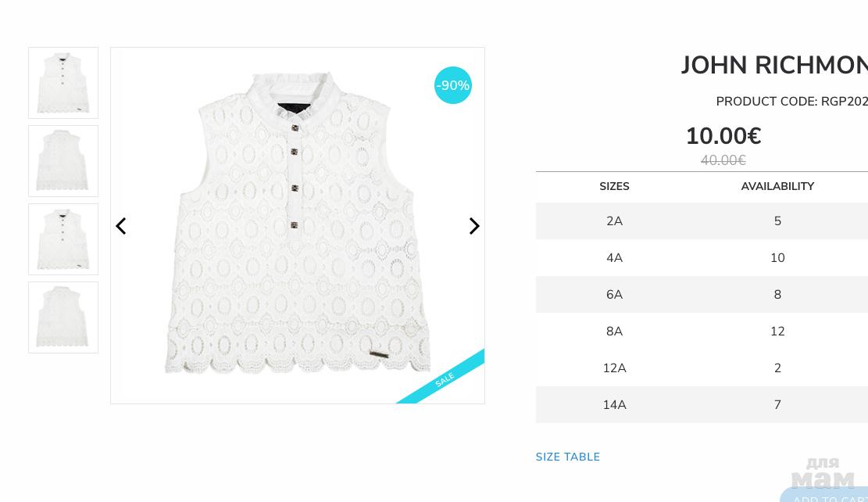Screen dimensions: 868x502
Task: Select the 4A size row
Action: (614, 258)
